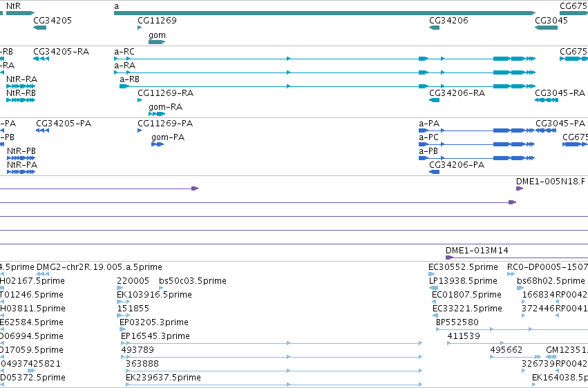This screenshot has height=388, width=588.
Task: Click the CG11269 gene label
Action: click(x=157, y=20)
